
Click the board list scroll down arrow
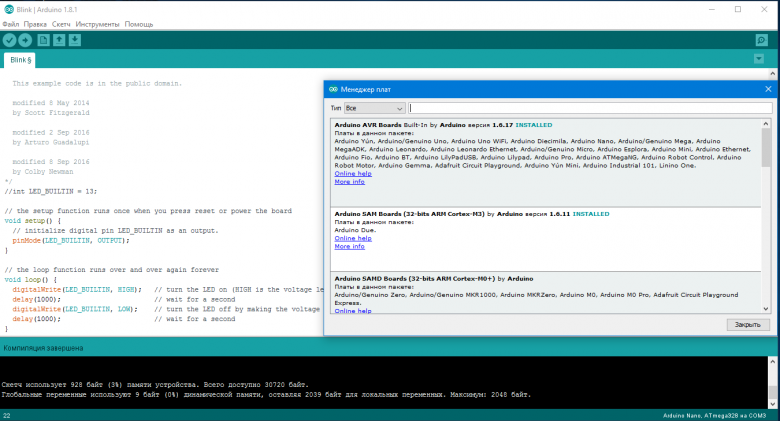(x=766, y=309)
